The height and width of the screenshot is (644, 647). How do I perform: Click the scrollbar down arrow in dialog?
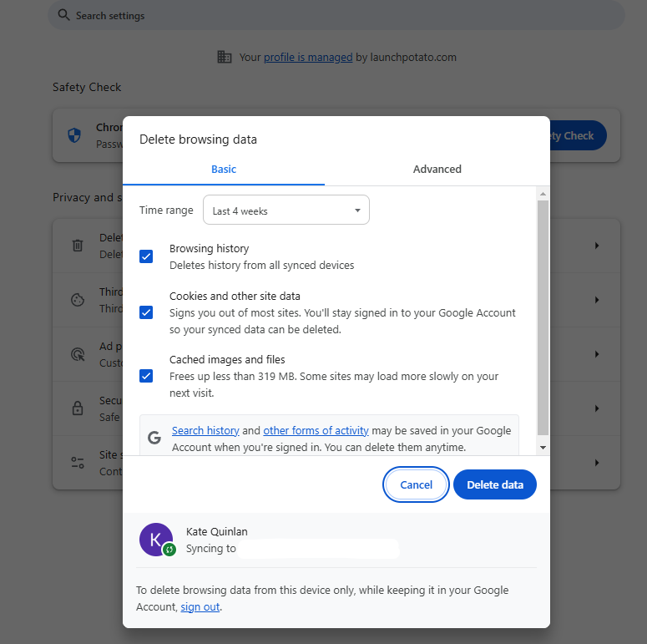(x=543, y=448)
